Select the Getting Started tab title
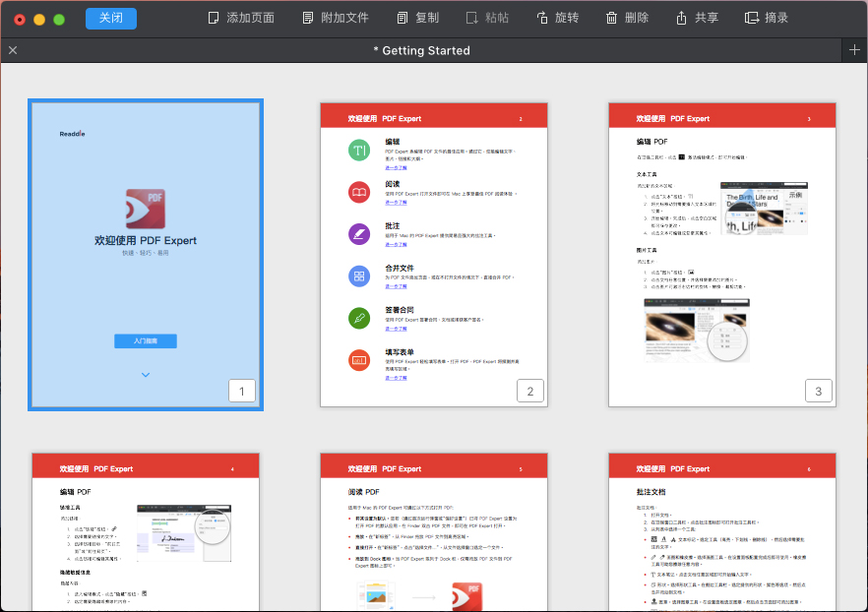The image size is (868, 612). [422, 50]
